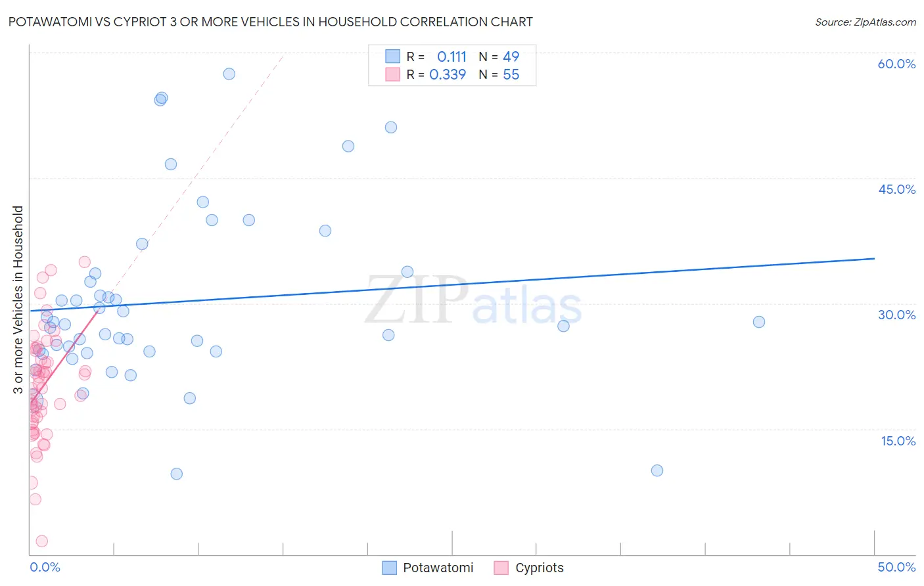Click the 30.0% y-axis label
Screen dimensions: 924x586
pyautogui.click(x=896, y=315)
